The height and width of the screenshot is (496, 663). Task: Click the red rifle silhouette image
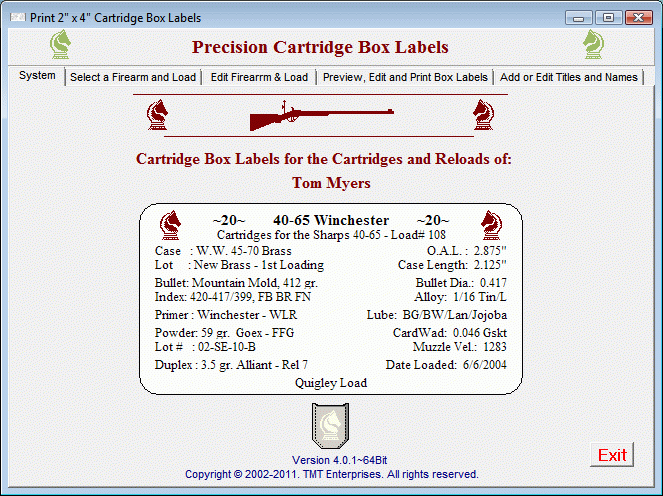pos(322,115)
